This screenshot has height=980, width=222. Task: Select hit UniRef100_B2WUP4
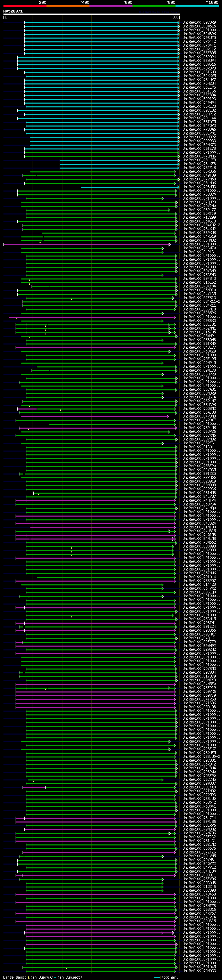tap(199, 61)
